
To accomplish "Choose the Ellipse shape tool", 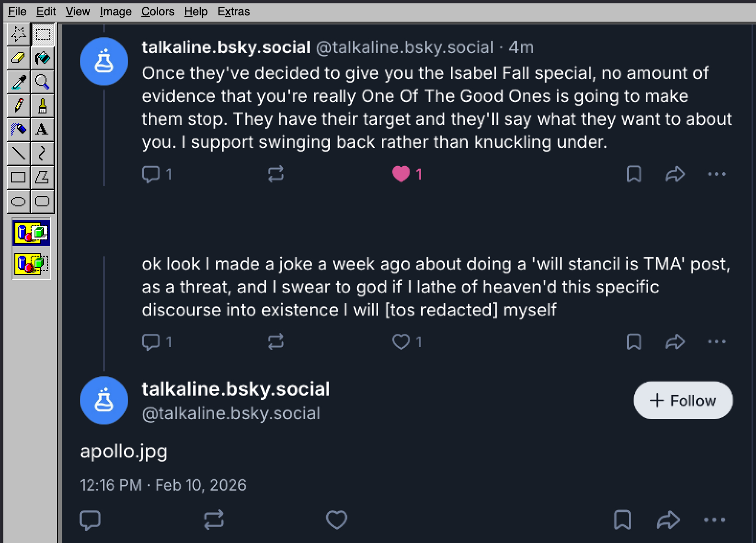I will [18, 201].
